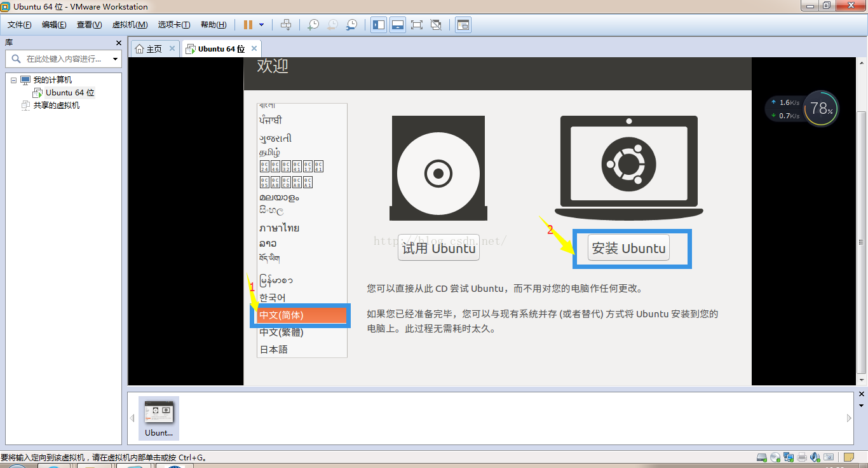Close the Ubuntu 64 位 tab
Screen dimensions: 868x468
[254, 48]
